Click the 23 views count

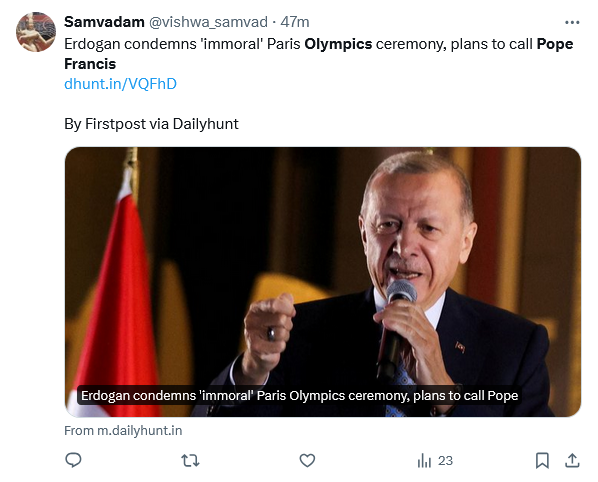click(x=445, y=461)
